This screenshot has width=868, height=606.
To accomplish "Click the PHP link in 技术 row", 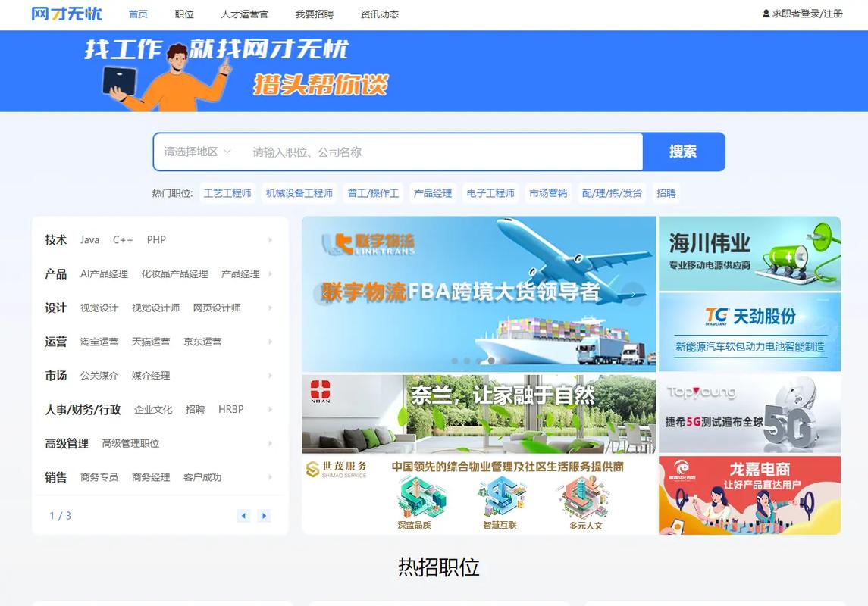I will tap(156, 240).
